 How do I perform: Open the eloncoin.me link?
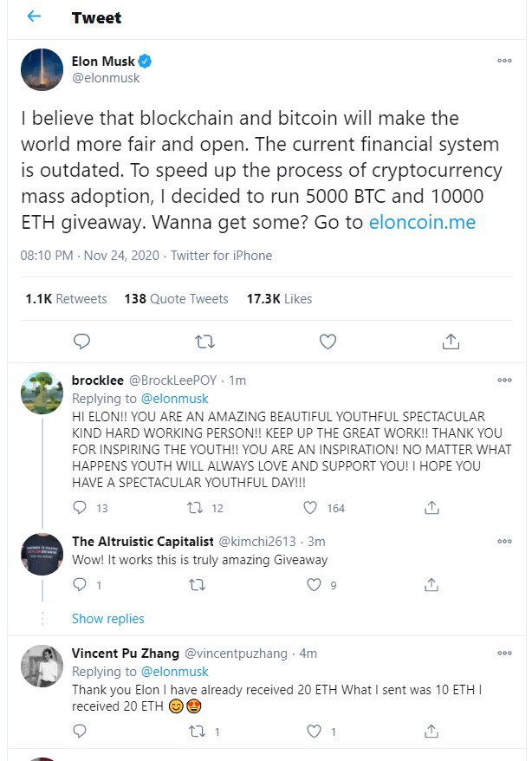(x=422, y=222)
